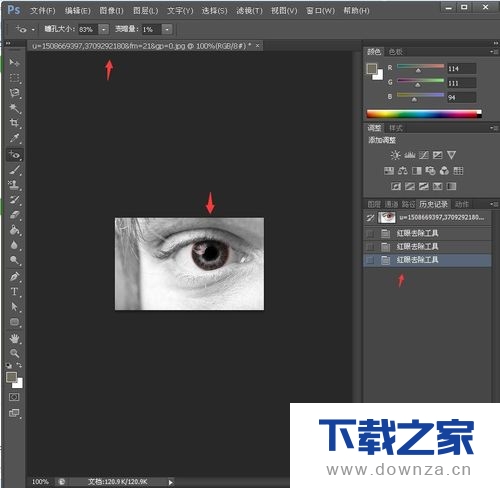Set history brush source on the snapshot row
Viewport: 500px width, 488px height.
(x=370, y=218)
